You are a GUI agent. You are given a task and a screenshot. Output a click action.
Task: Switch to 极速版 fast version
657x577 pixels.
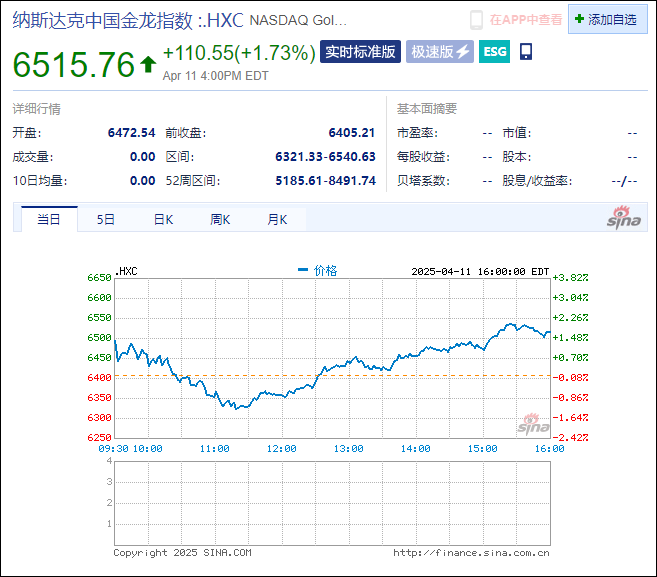(x=440, y=52)
